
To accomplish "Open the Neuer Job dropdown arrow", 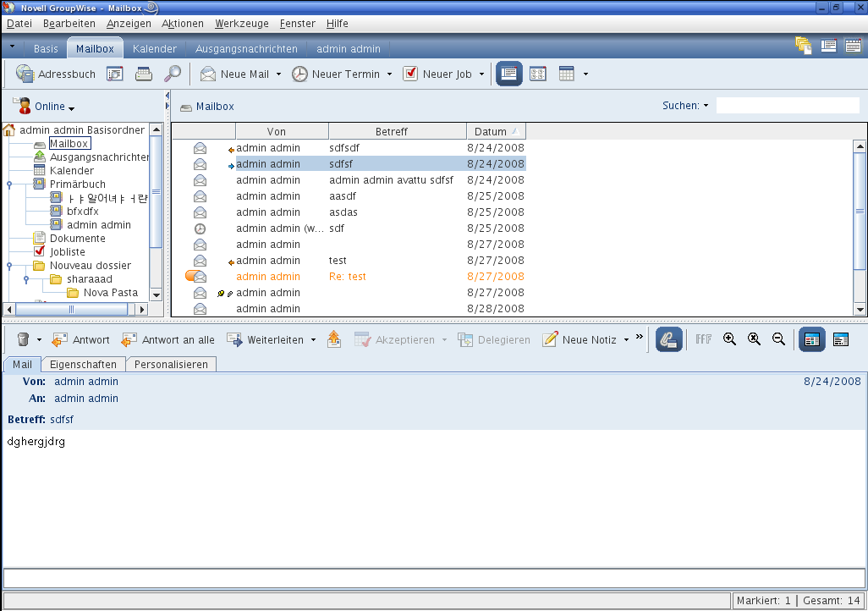I will pyautogui.click(x=481, y=74).
